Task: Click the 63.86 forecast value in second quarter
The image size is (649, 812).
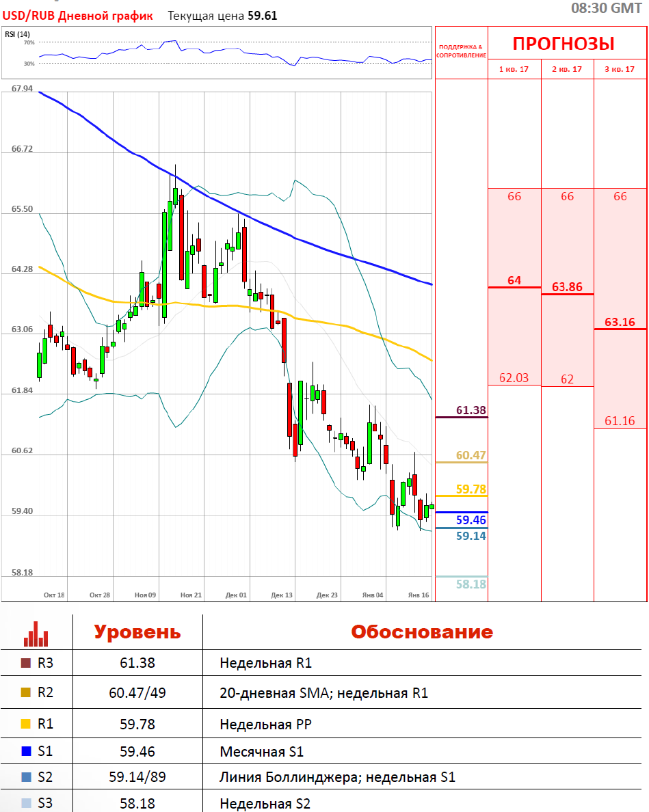Action: [567, 286]
